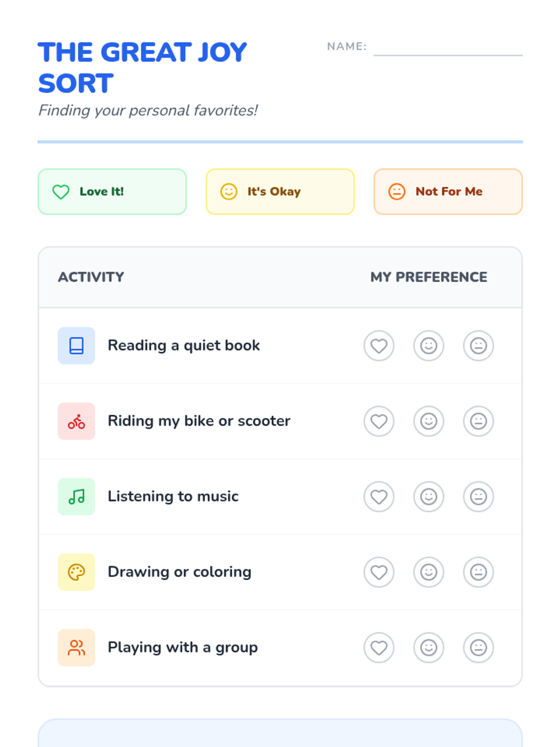Click the heart icon in Love It! legend
This screenshot has width=560, height=747.
pos(61,192)
